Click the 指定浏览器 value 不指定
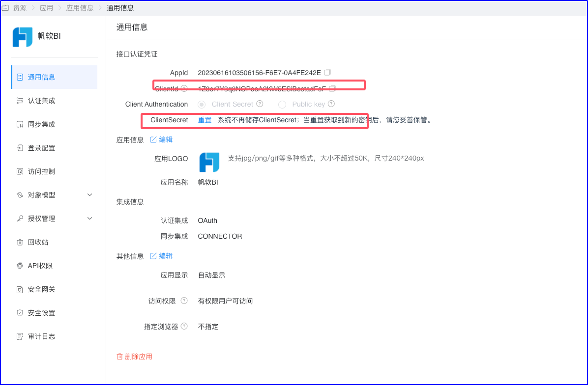 point(208,327)
